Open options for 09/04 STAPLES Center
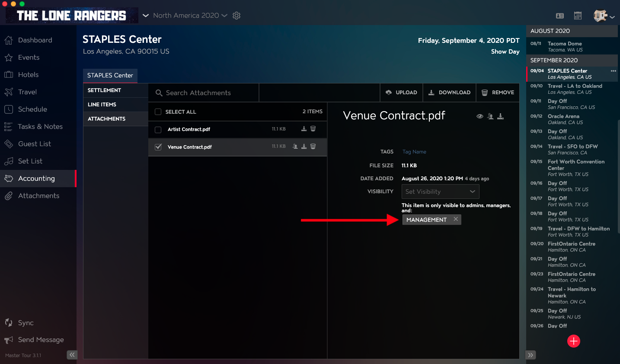 (x=613, y=71)
